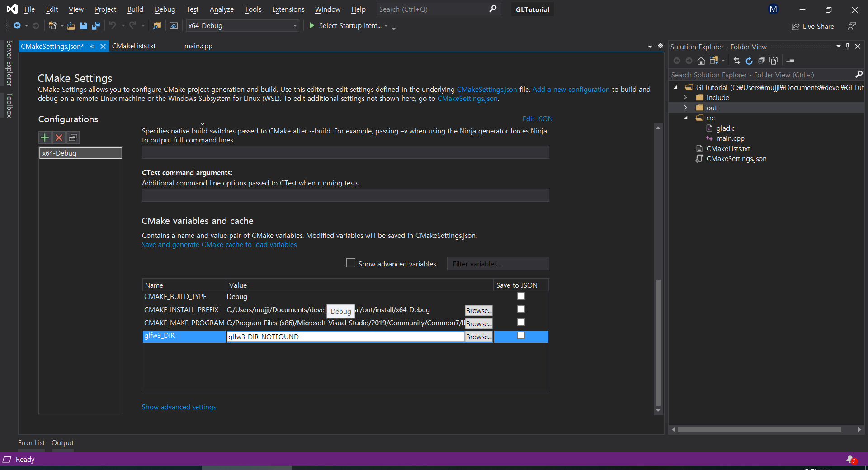Click the notifications icon in status bar
The height and width of the screenshot is (470, 868).
pos(851,460)
